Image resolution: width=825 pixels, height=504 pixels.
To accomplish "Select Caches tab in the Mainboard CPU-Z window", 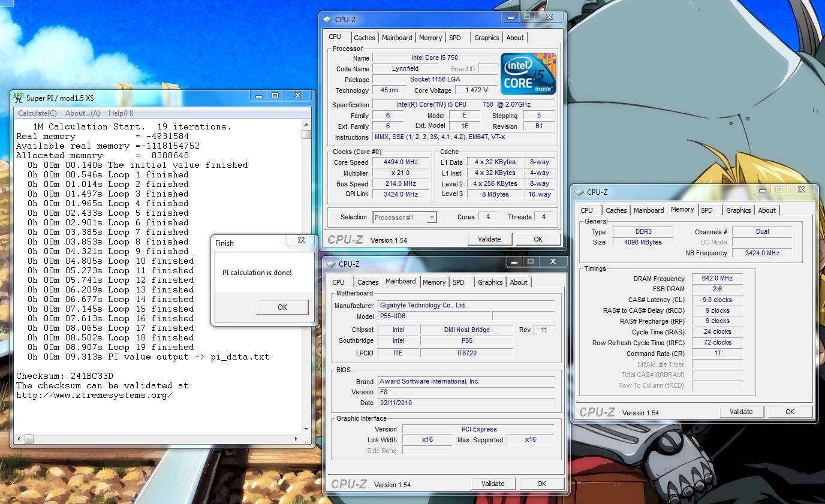I will (368, 282).
